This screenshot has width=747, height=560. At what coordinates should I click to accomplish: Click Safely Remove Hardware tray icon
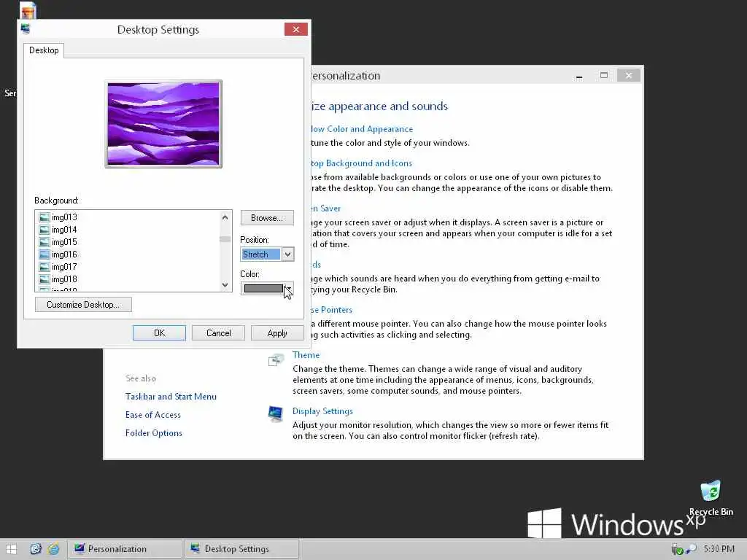(676, 550)
